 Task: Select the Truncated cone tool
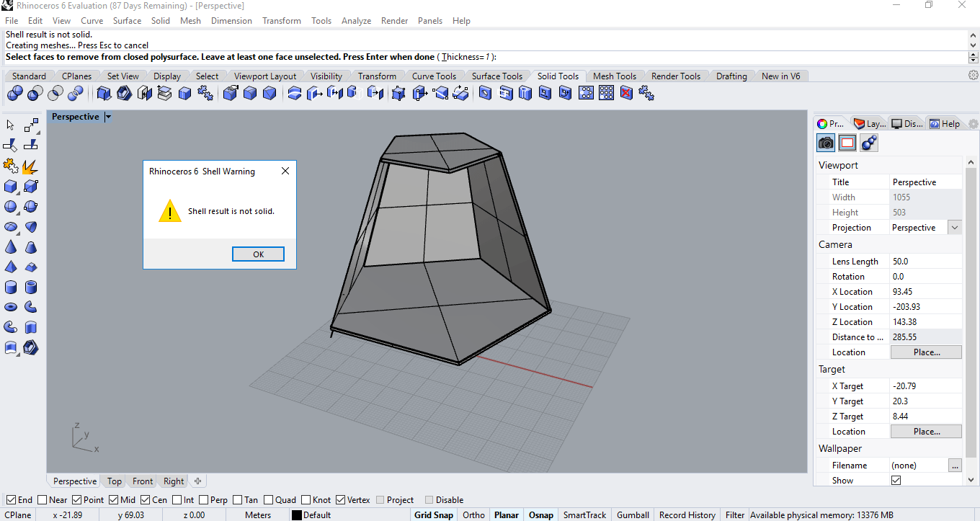click(30, 247)
